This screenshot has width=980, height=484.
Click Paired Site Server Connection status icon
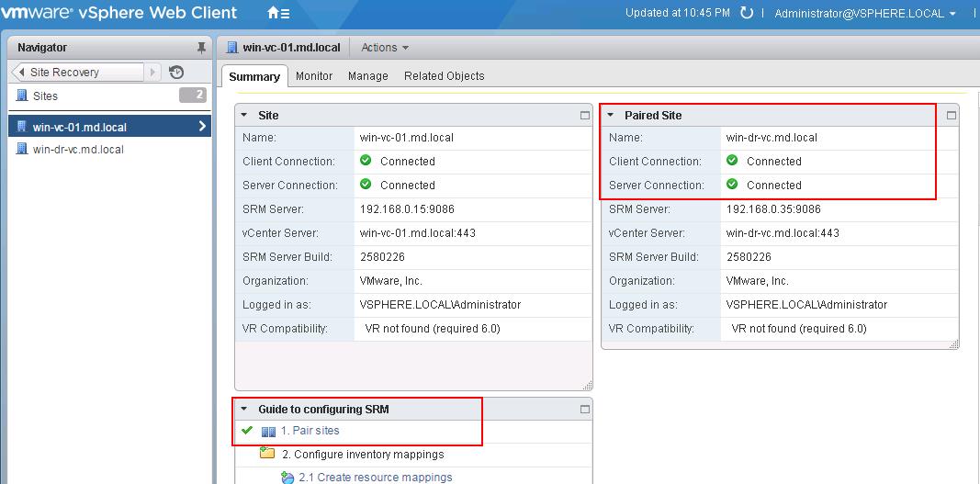733,184
